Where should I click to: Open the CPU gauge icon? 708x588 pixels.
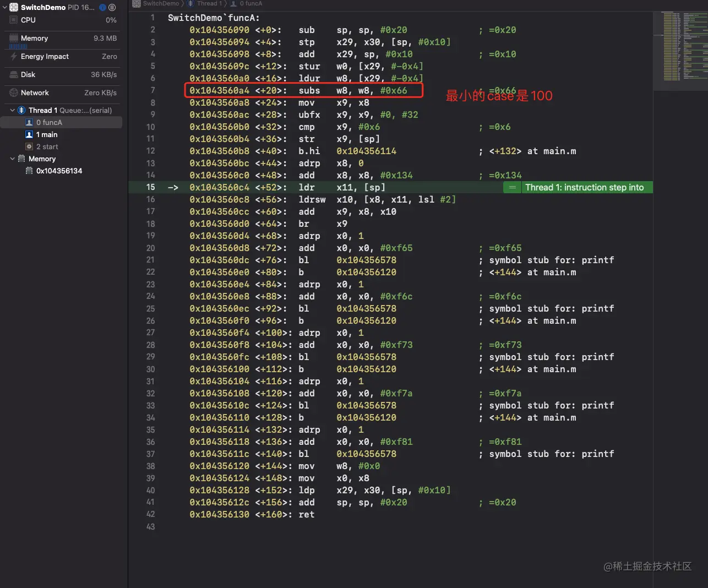pyautogui.click(x=14, y=20)
